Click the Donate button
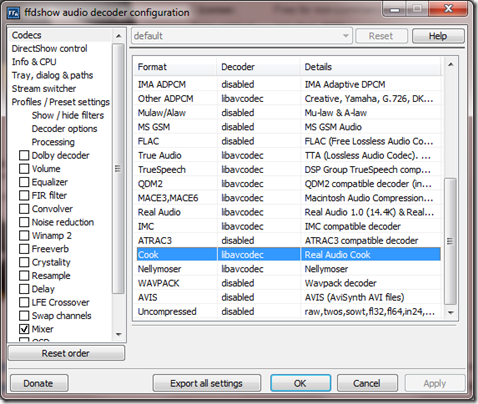This screenshot has height=404, width=478. [39, 383]
